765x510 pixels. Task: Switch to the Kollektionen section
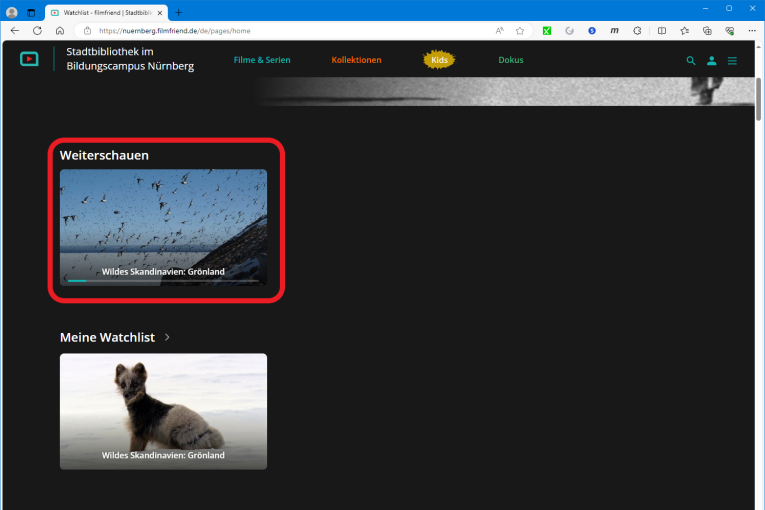[x=356, y=60]
